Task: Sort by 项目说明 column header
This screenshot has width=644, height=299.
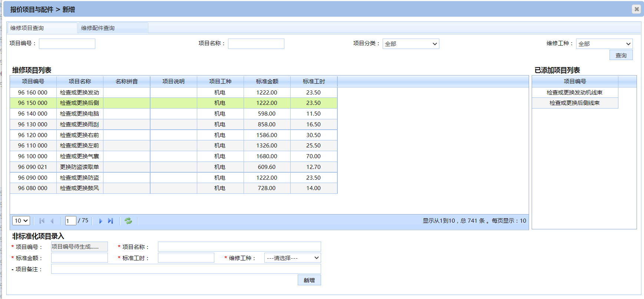Action: click(x=174, y=82)
